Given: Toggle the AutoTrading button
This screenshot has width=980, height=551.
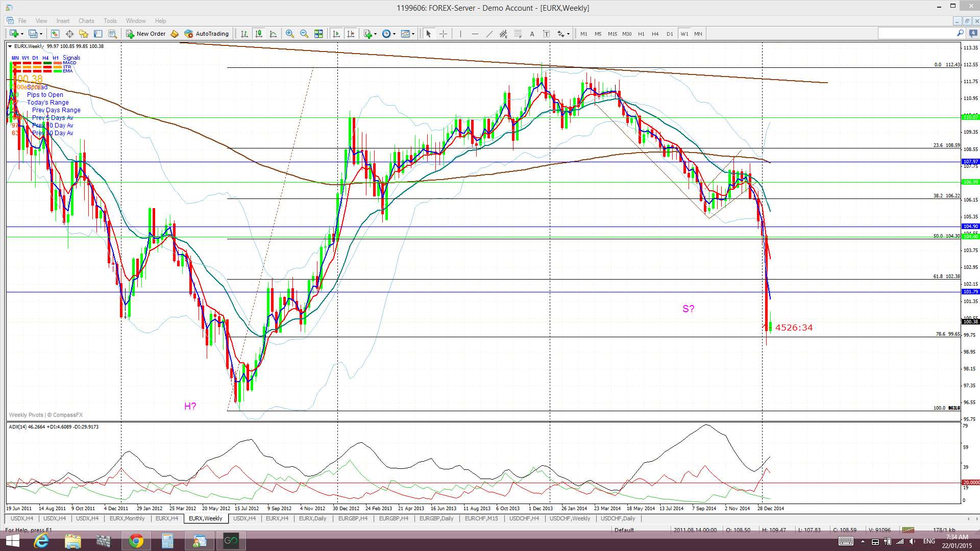Looking at the screenshot, I should [x=207, y=34].
